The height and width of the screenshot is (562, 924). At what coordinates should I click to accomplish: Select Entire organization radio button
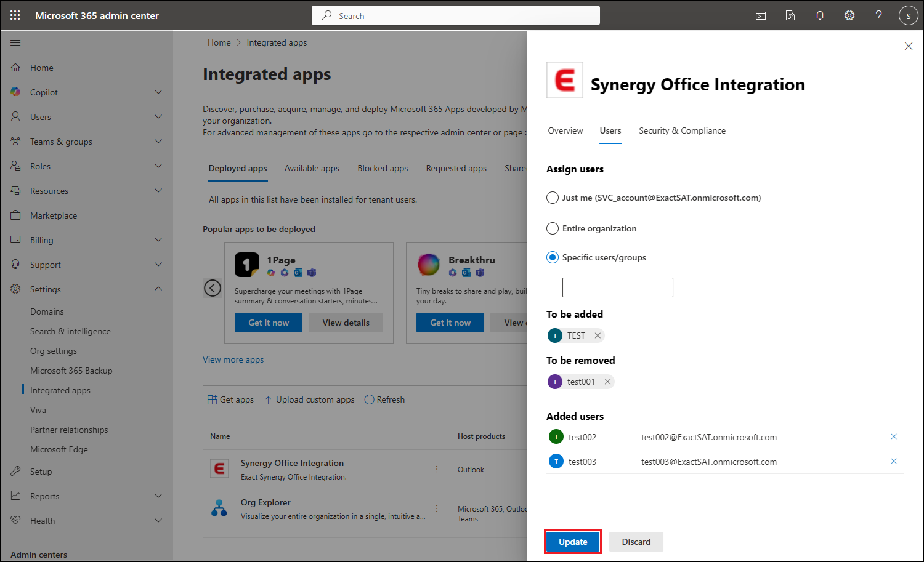tap(553, 228)
